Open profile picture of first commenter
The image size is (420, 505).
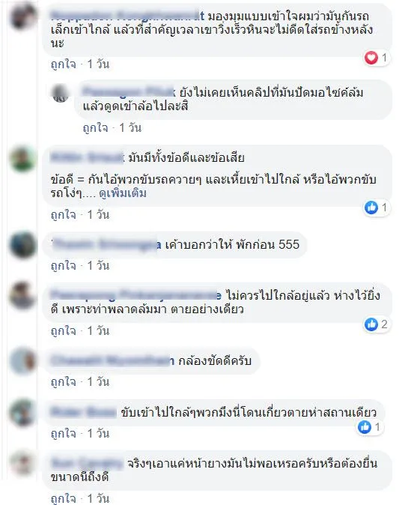[x=22, y=16]
